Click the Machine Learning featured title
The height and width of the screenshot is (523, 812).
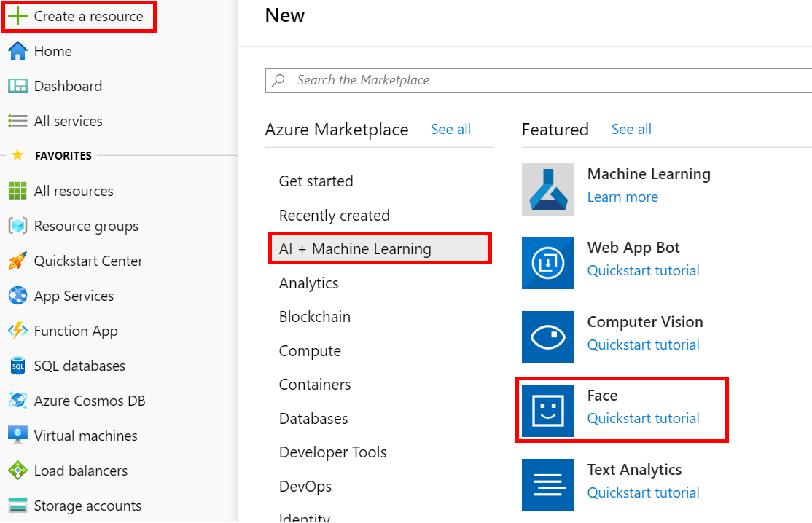tap(649, 174)
